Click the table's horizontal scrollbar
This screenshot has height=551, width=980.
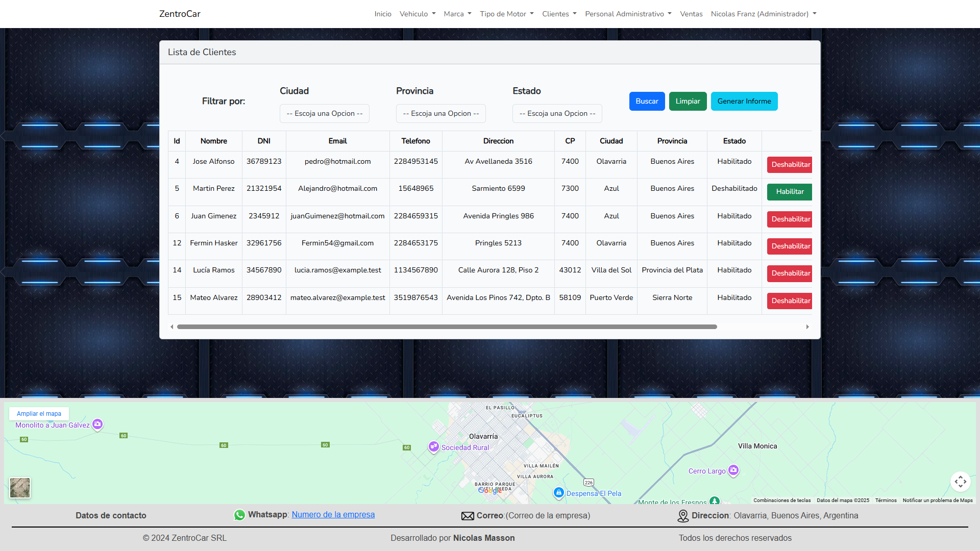coord(447,327)
